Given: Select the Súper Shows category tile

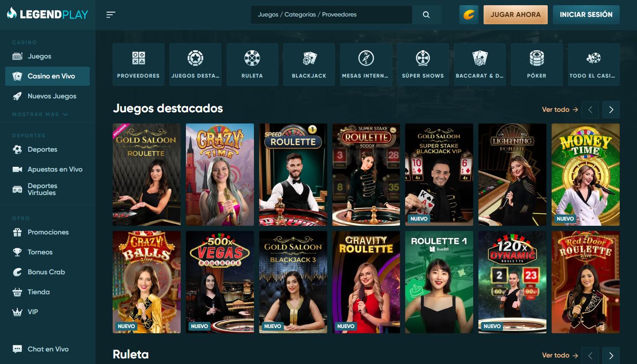Looking at the screenshot, I should [423, 65].
